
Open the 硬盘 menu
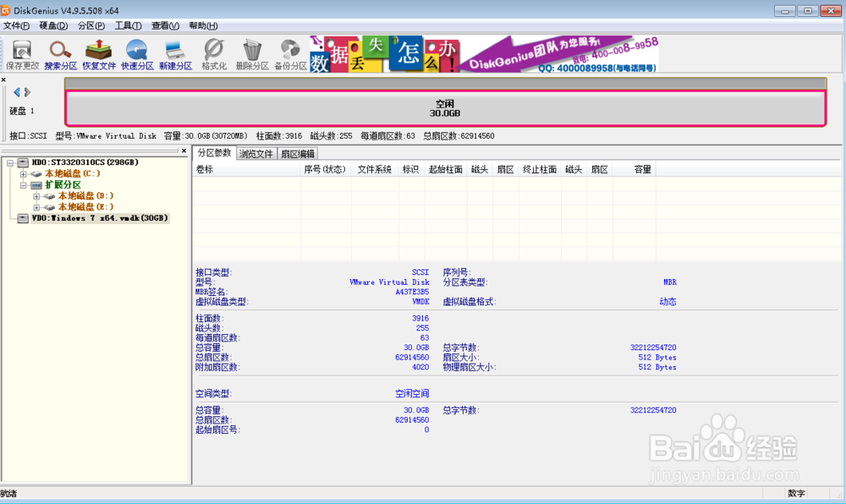tap(52, 25)
